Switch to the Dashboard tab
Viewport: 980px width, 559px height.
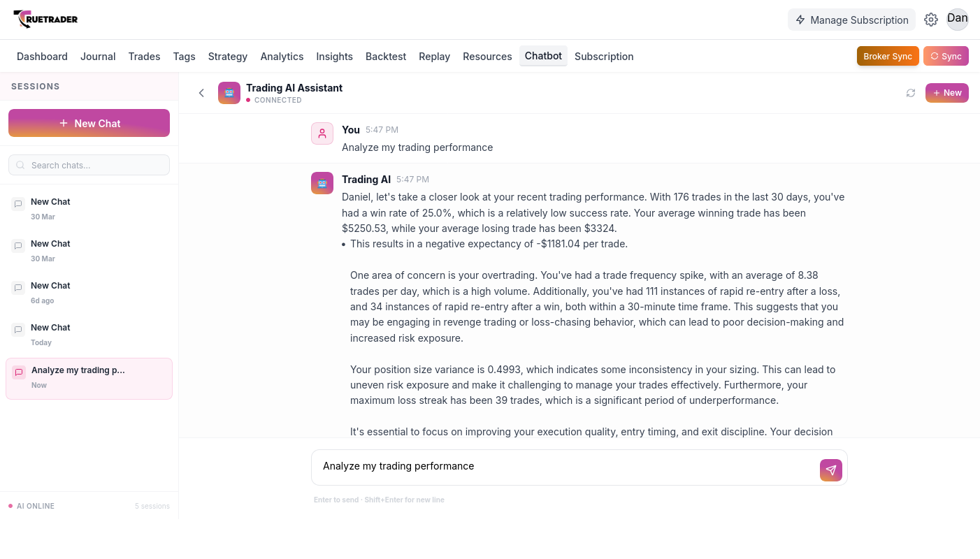[x=42, y=57]
